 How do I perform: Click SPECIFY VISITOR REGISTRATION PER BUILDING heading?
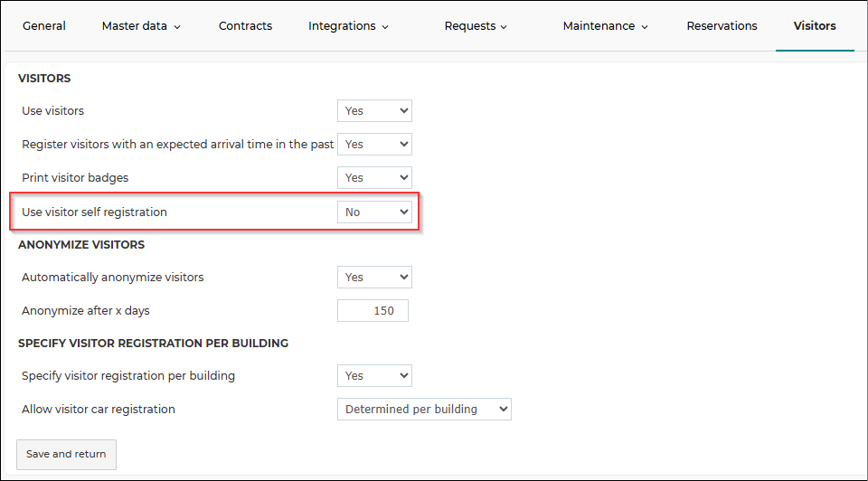tap(154, 344)
